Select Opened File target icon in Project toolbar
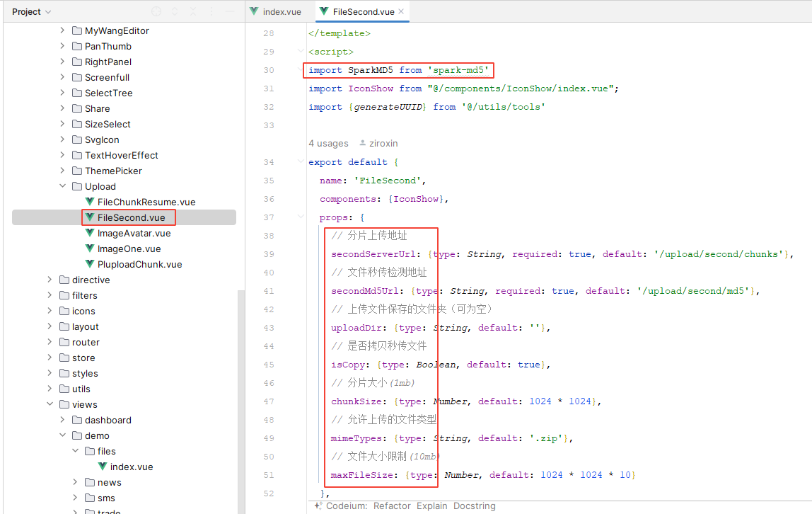Image resolution: width=812 pixels, height=514 pixels. [156, 11]
